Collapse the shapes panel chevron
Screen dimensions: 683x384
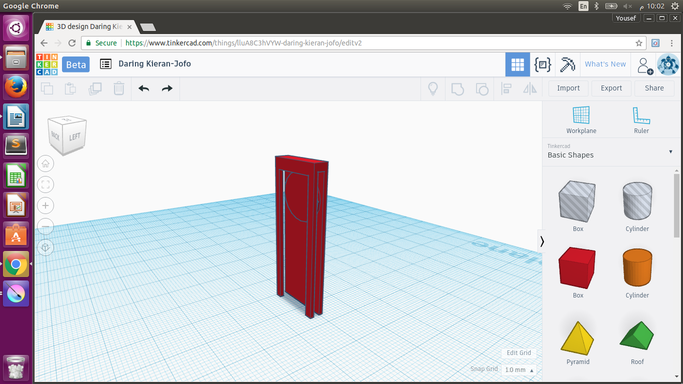541,242
